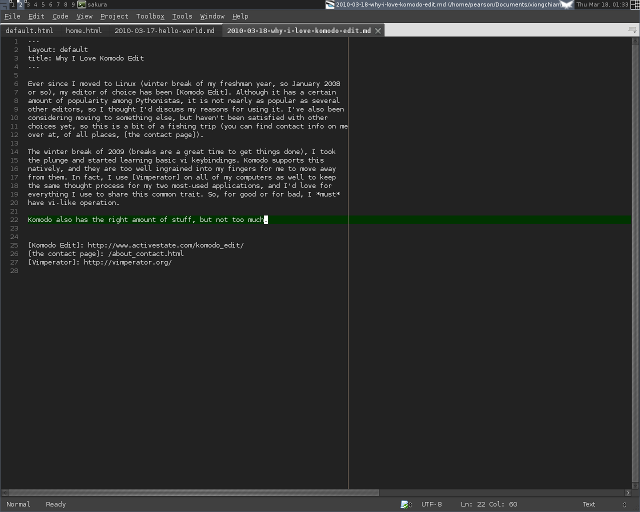Click the horizontal scrollbar thumb
The image size is (640, 512).
194,493
